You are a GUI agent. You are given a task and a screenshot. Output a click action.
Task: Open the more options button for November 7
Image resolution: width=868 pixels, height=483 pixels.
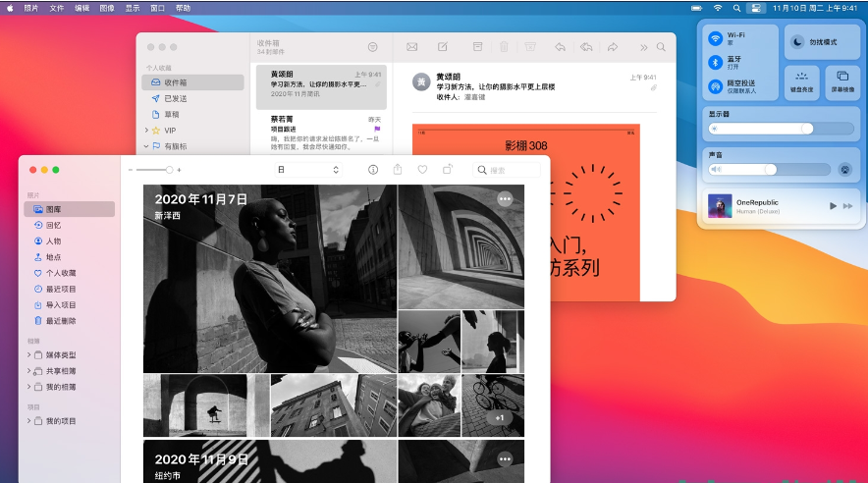505,199
